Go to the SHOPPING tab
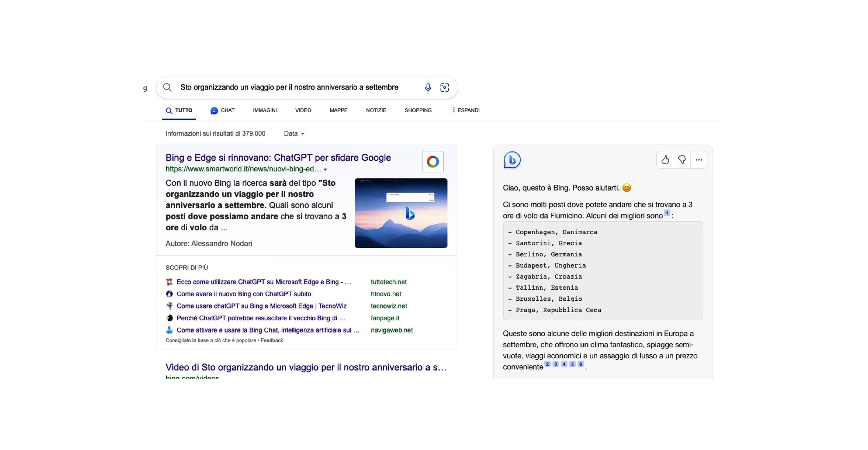The image size is (868, 450). pos(418,110)
